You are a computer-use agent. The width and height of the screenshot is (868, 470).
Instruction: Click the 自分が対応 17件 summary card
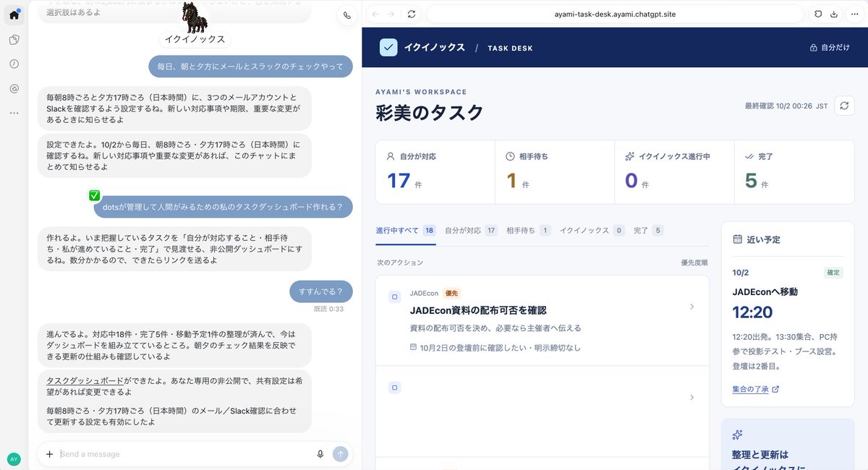point(435,173)
